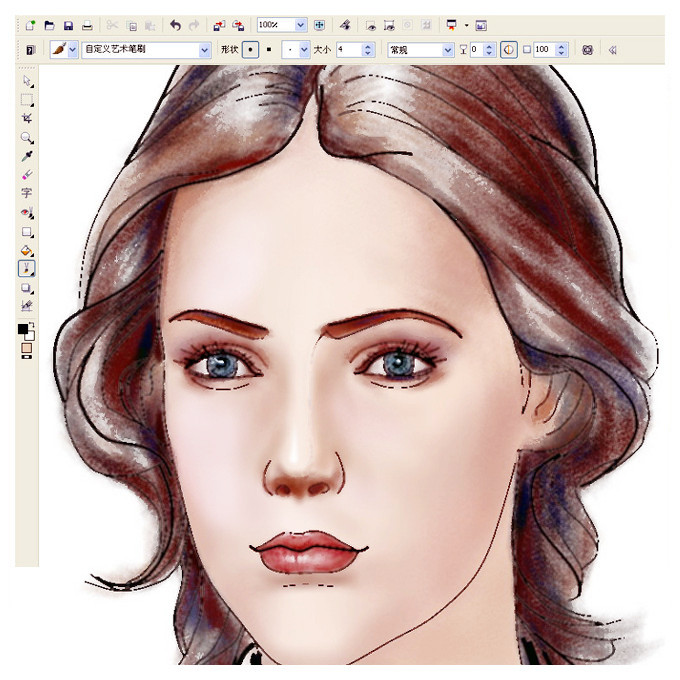Screen dimensions: 680x680
Task: Click the stepper arrows of the 大小 size field
Action: click(x=368, y=50)
